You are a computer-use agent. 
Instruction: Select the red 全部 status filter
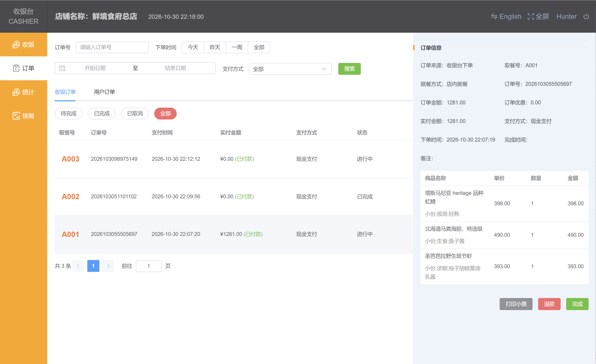[x=165, y=114]
